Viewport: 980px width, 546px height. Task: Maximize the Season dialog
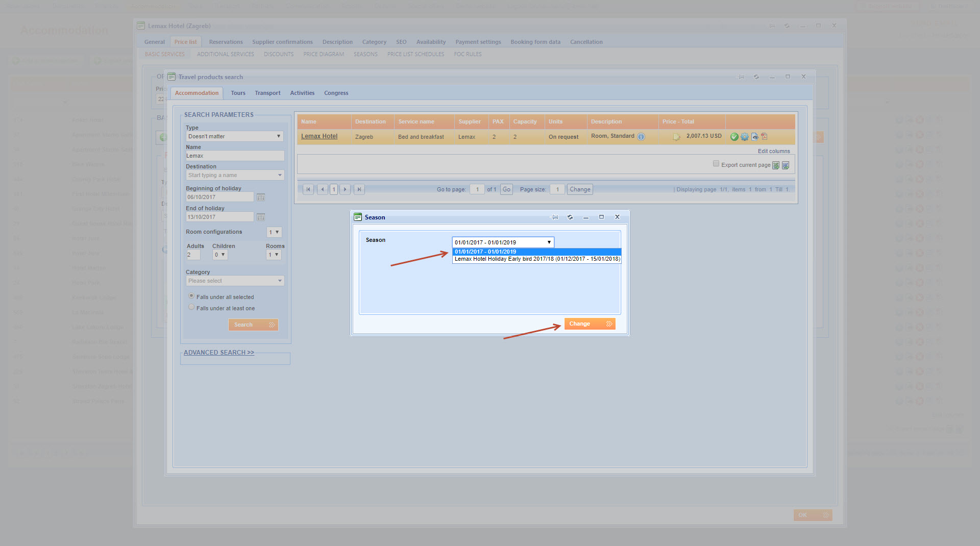click(601, 217)
